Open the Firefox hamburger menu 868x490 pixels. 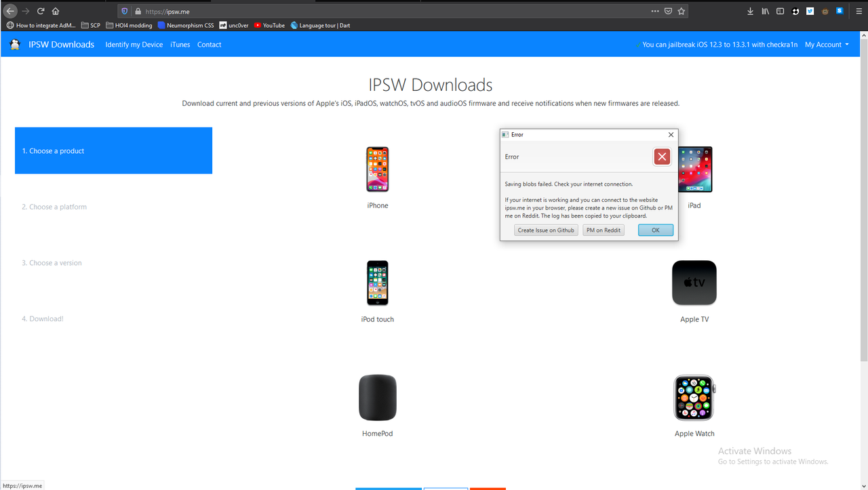(x=859, y=11)
